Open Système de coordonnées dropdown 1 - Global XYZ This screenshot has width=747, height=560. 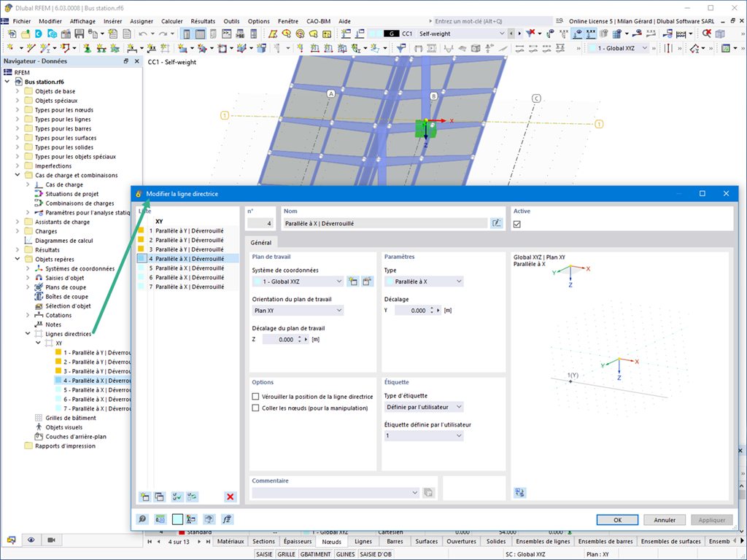[298, 281]
